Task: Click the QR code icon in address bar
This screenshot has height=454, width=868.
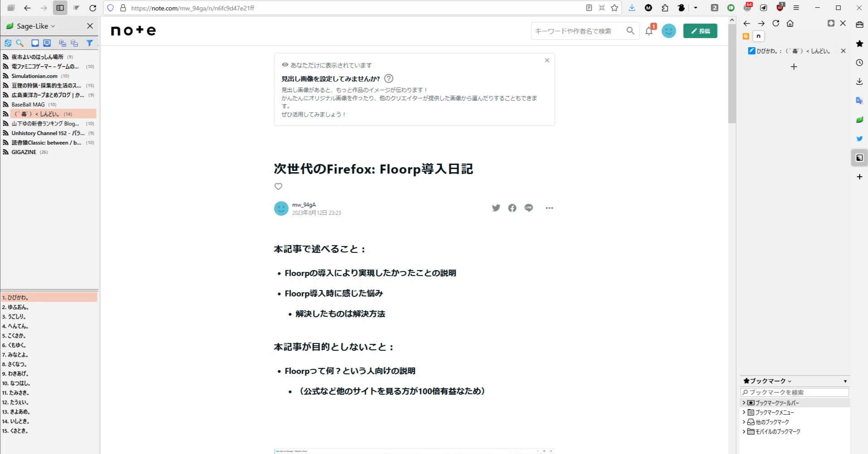Action: click(601, 8)
